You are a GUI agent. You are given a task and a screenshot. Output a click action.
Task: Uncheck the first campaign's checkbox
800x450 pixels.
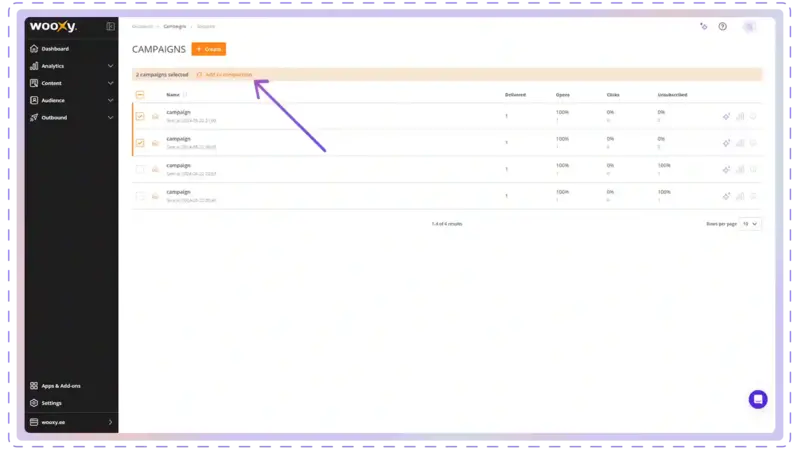pyautogui.click(x=140, y=116)
